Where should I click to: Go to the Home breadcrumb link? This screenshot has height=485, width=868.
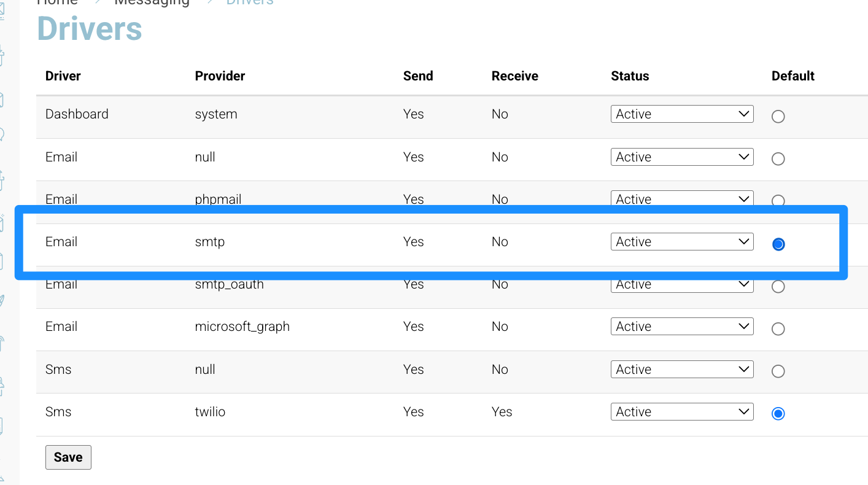(58, 2)
